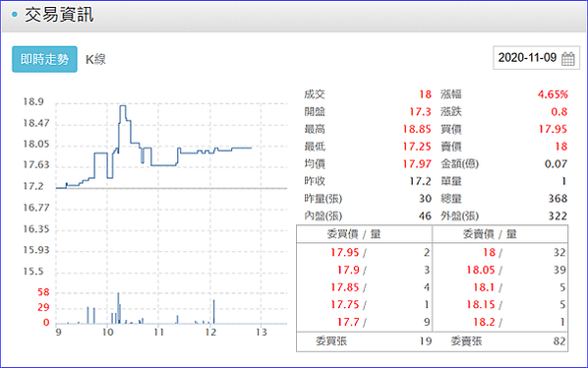The width and height of the screenshot is (588, 368).
Task: Click the 委買張 total 19
Action: (426, 341)
